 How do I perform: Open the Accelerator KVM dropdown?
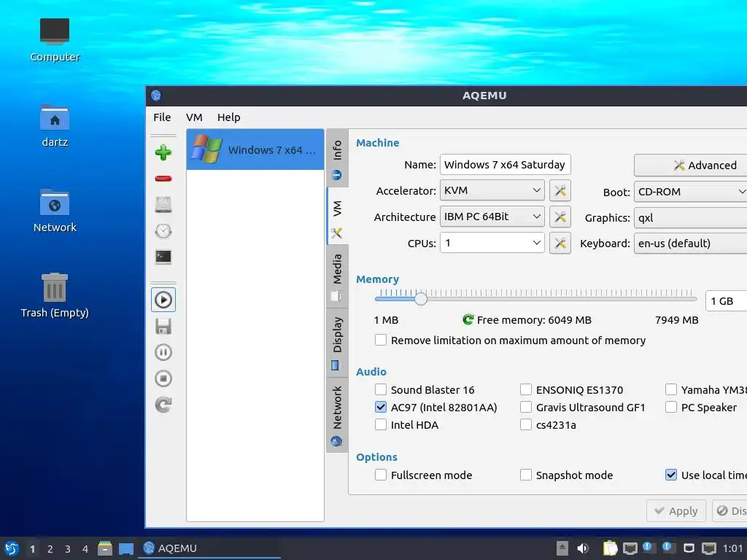[492, 190]
